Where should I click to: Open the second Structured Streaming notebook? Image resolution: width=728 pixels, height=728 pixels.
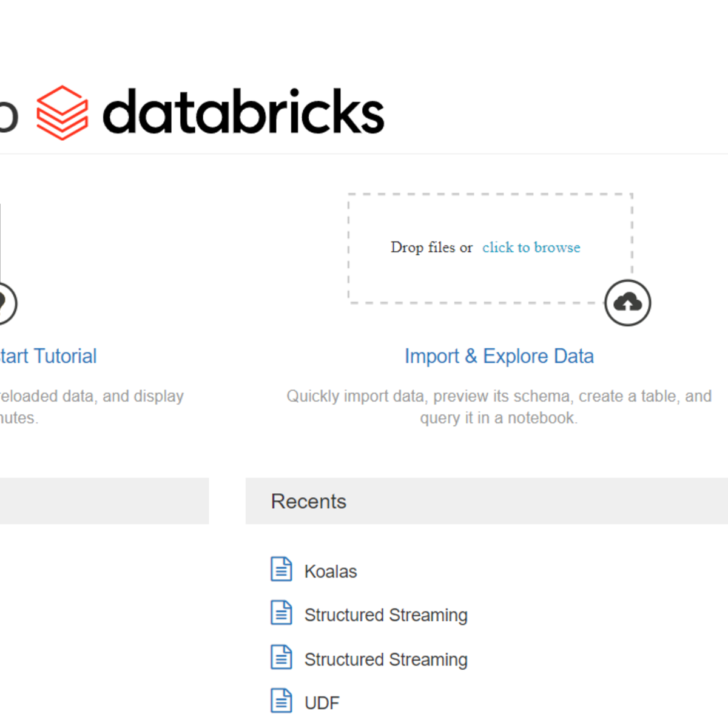coord(386,659)
